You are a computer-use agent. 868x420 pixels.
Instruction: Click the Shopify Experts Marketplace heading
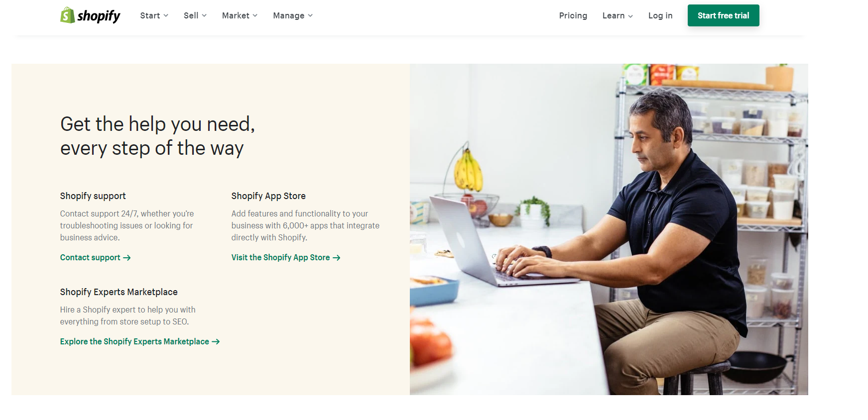click(x=119, y=292)
